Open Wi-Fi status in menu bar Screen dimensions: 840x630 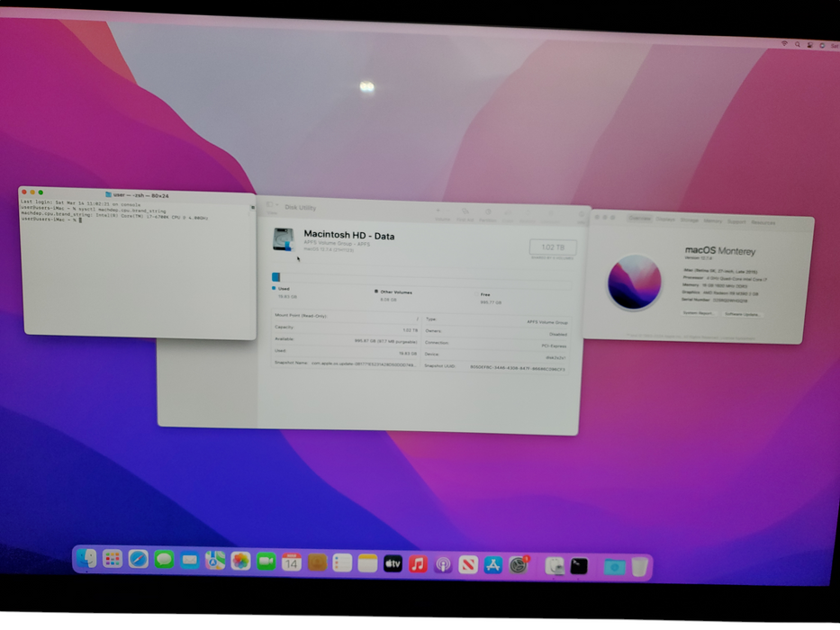tap(784, 43)
